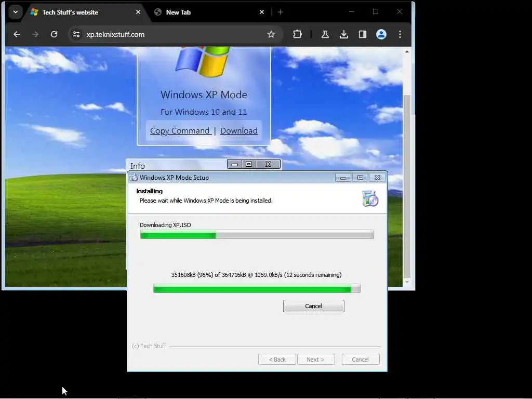Click Cancel at the setup wizard bottom
Viewport: 532px width, 399px height.
click(x=361, y=360)
